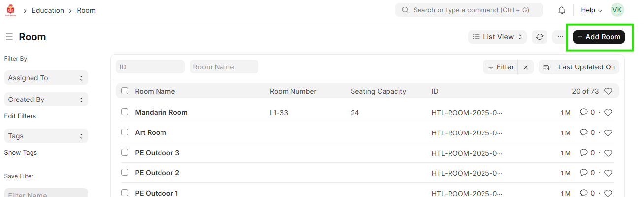Click the Add Room button

pos(599,37)
